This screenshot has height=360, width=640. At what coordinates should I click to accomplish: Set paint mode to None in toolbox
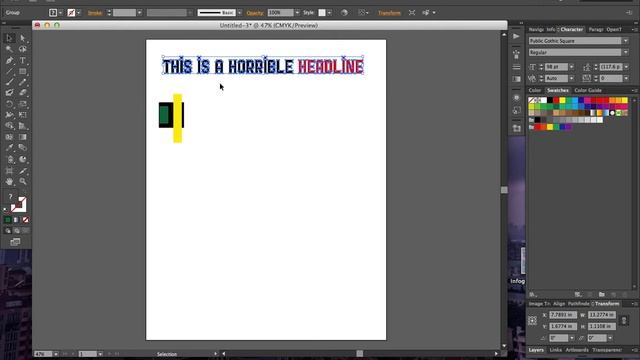(25, 220)
